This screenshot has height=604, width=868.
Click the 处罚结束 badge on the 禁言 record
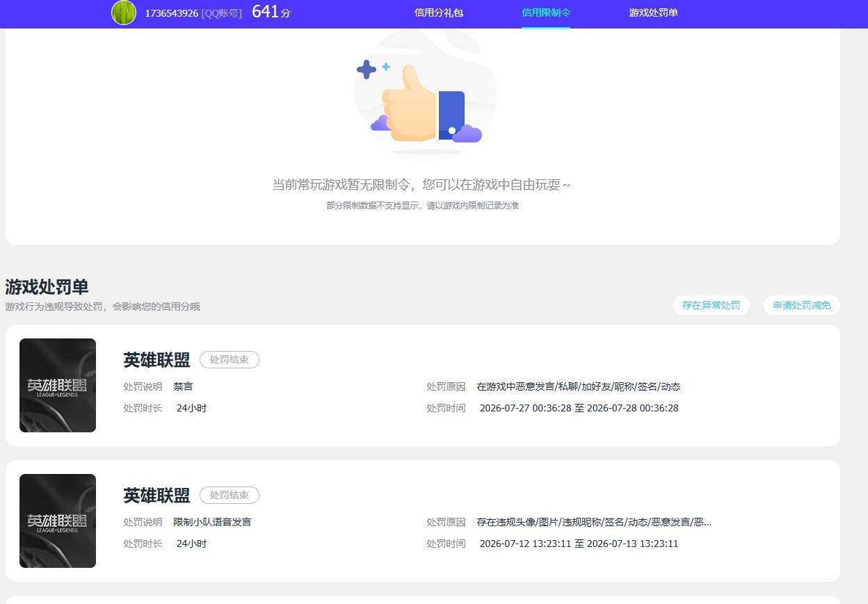(229, 359)
